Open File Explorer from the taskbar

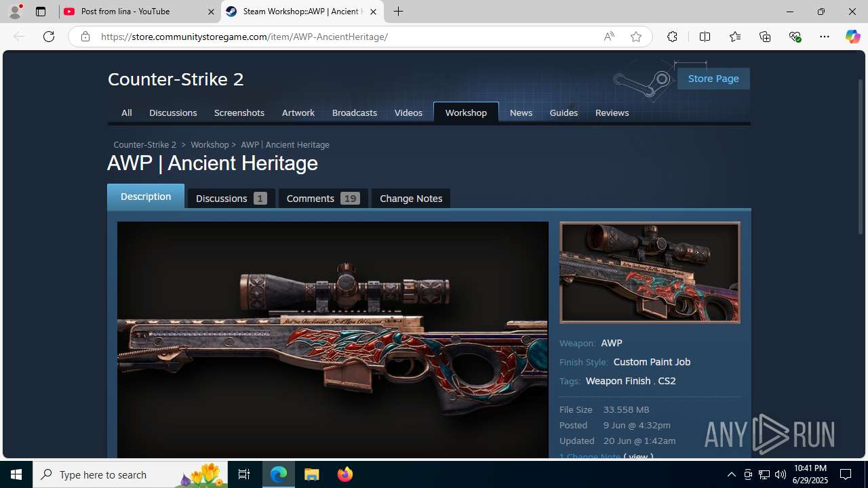312,474
